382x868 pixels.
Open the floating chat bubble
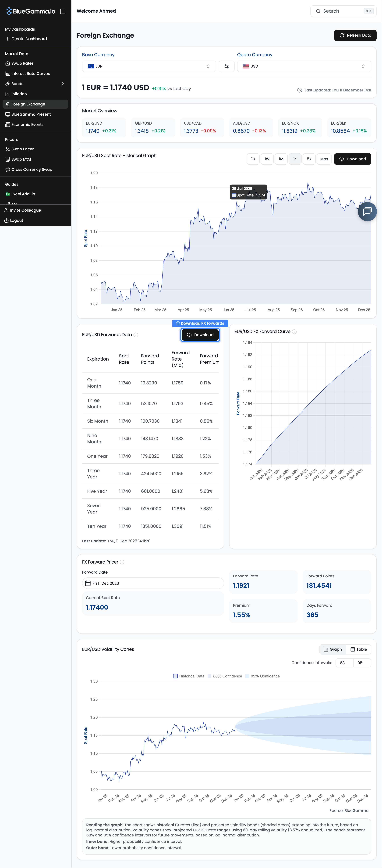click(x=367, y=212)
